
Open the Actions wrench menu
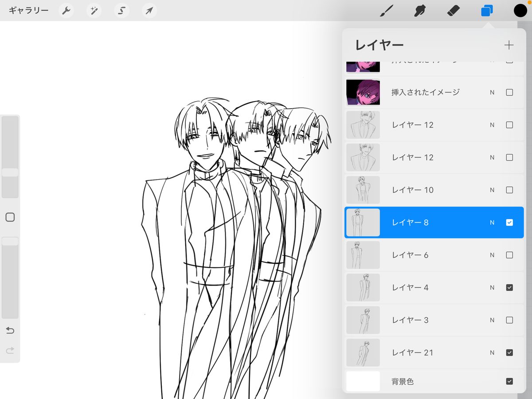point(66,11)
